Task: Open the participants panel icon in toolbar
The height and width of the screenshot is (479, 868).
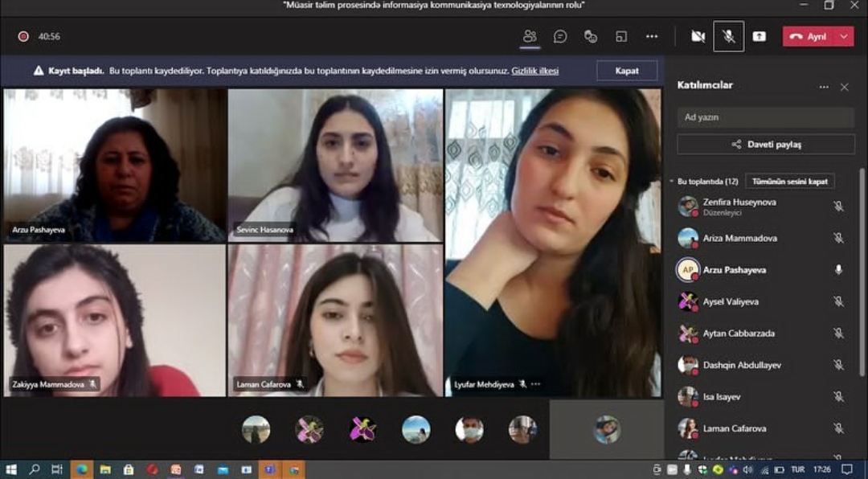Action: tap(529, 36)
